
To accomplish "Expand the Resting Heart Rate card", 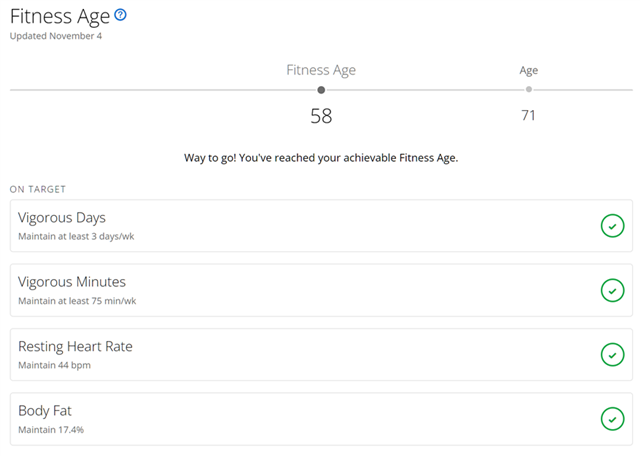I will (321, 355).
